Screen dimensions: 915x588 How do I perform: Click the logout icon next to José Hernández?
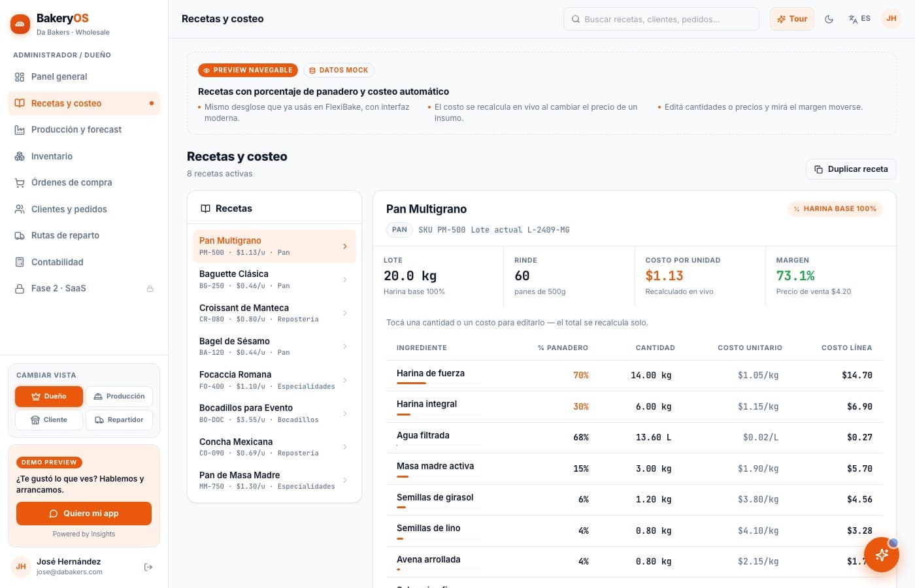[148, 567]
